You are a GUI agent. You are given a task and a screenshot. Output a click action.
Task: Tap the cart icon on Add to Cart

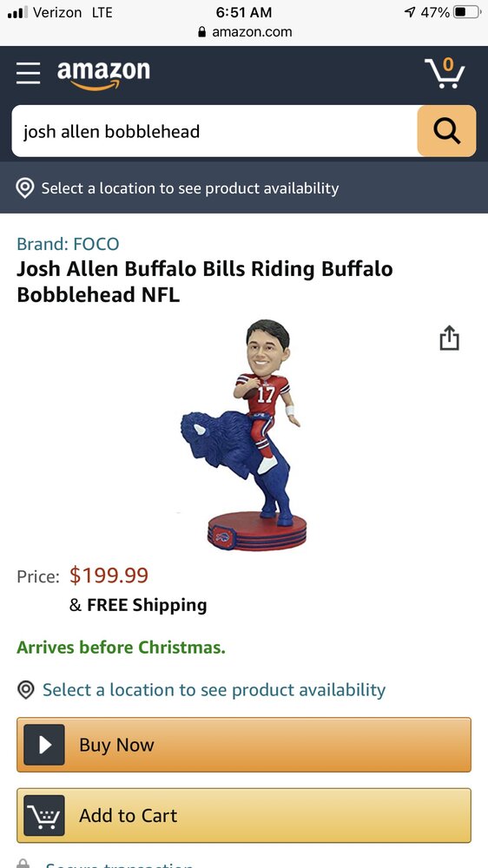click(x=44, y=815)
